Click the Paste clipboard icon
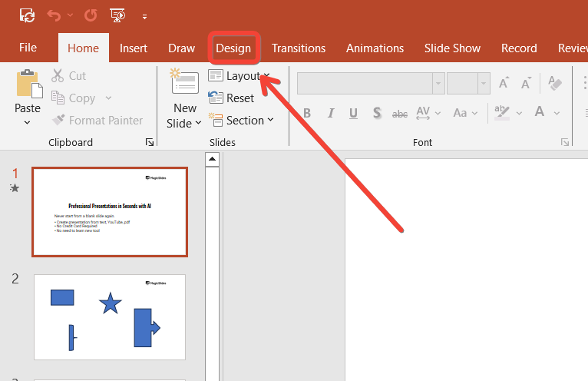This screenshot has width=588, height=381. click(x=28, y=84)
